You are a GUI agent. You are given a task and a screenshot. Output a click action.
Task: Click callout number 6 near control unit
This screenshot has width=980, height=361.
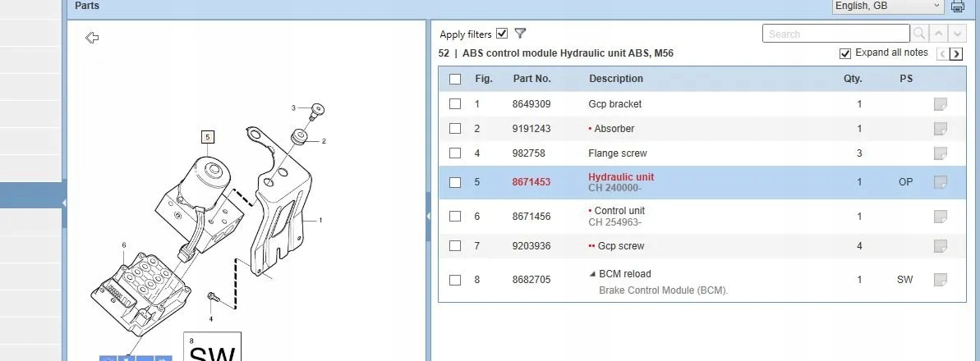tap(124, 244)
